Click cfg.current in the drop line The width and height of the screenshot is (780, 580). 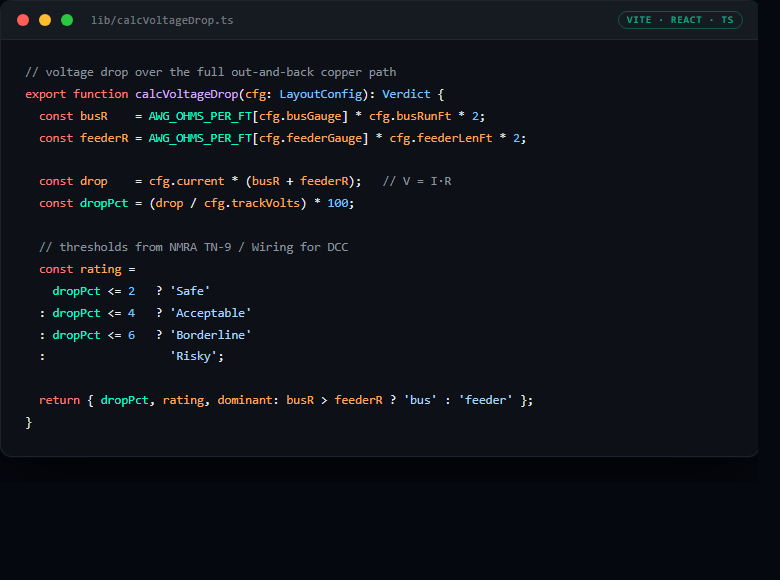[x=187, y=181]
